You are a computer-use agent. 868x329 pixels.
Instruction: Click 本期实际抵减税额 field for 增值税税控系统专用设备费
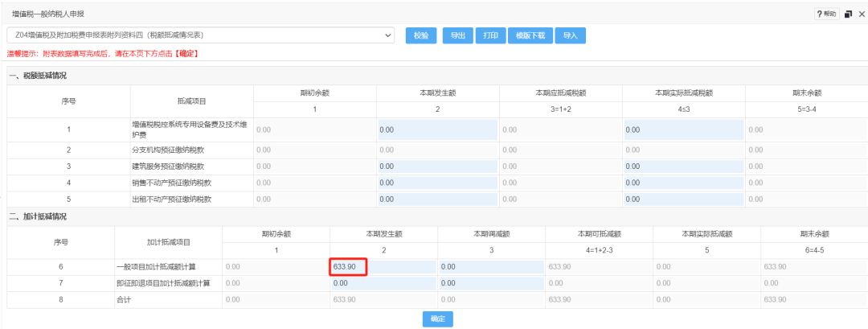click(x=682, y=129)
